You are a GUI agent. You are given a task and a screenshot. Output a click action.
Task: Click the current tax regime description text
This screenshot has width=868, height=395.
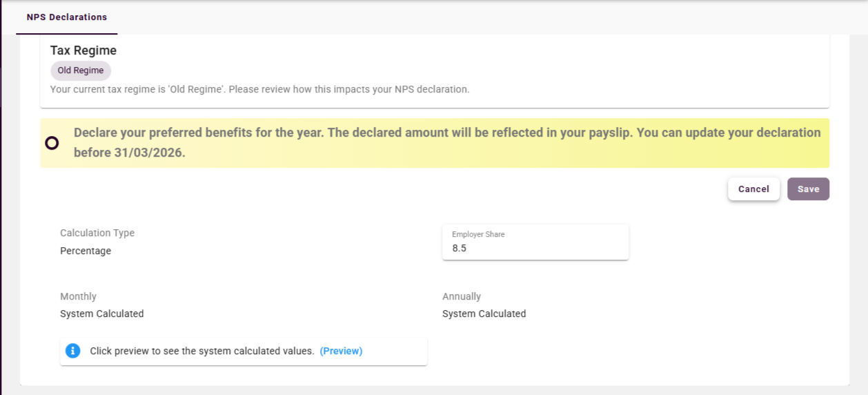coord(259,89)
